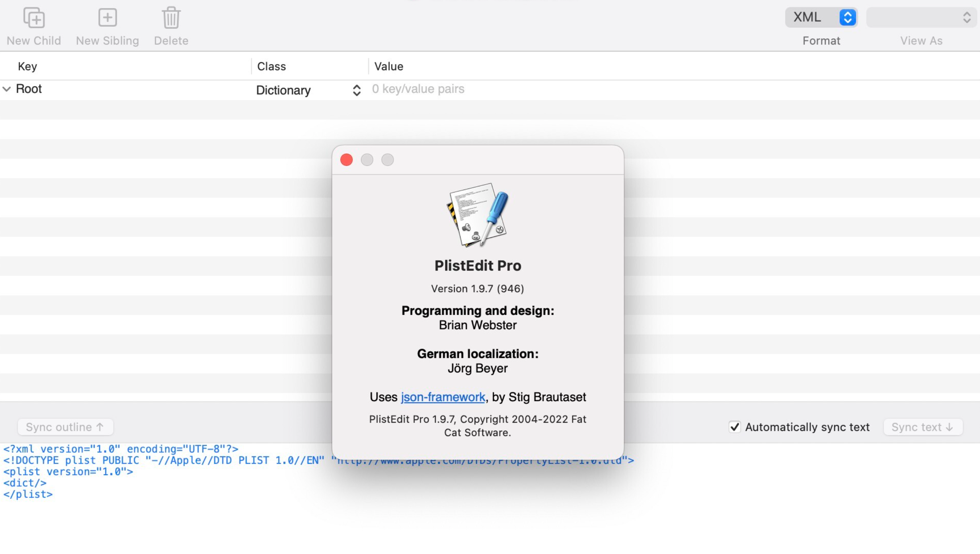The image size is (980, 554).
Task: Click the Copyright 2004-2022 Fat Cat Software text
Action: pyautogui.click(x=478, y=426)
